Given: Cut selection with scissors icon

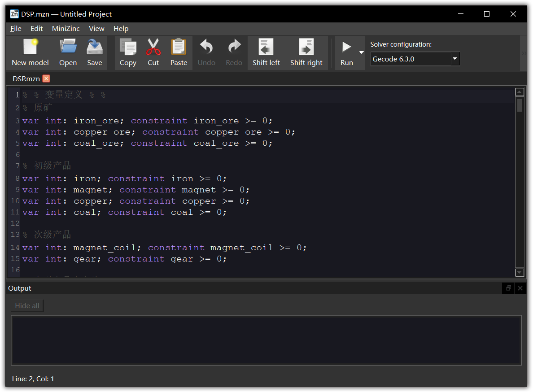Looking at the screenshot, I should pos(153,52).
